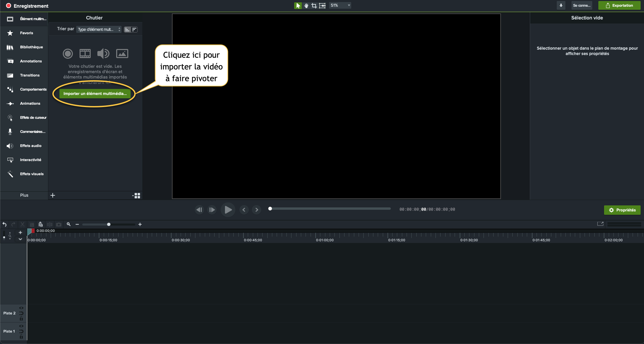Toggle magnetic track on Piste 1

pyautogui.click(x=21, y=332)
